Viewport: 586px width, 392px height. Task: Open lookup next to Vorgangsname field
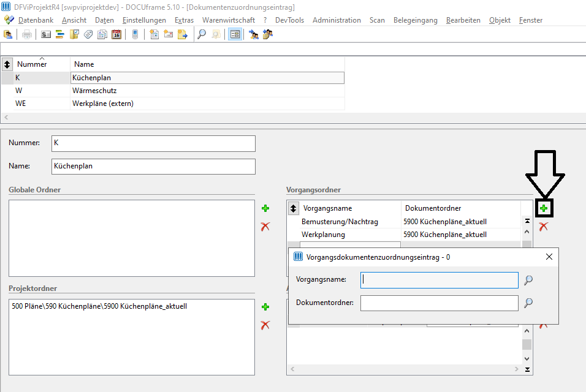click(528, 280)
